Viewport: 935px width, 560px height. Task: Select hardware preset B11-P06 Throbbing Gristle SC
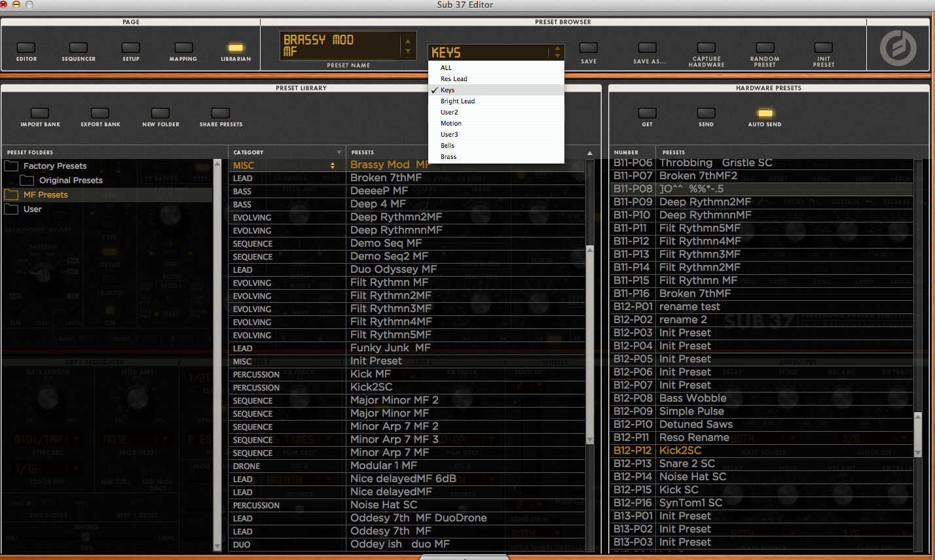[761, 163]
